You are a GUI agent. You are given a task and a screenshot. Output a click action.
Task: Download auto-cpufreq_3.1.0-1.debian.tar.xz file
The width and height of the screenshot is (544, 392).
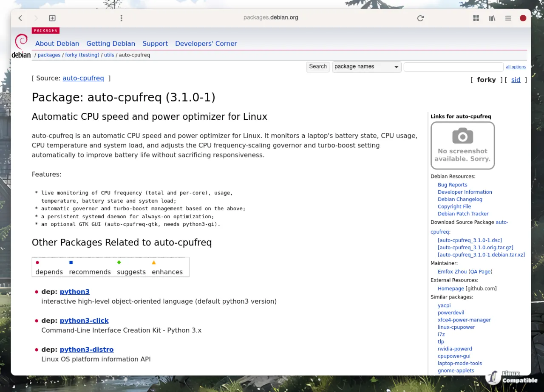(481, 255)
